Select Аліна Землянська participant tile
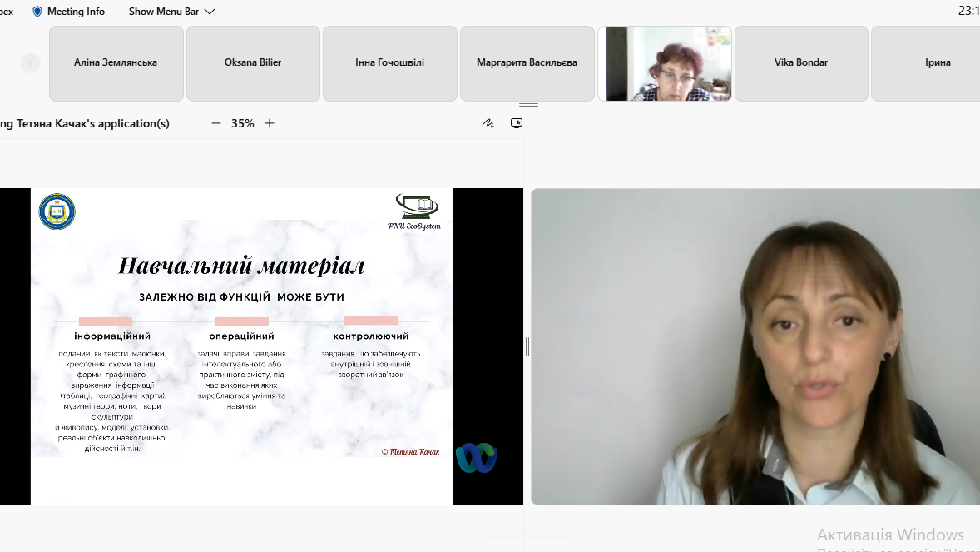Screen dimensions: 980x552 [x=116, y=63]
